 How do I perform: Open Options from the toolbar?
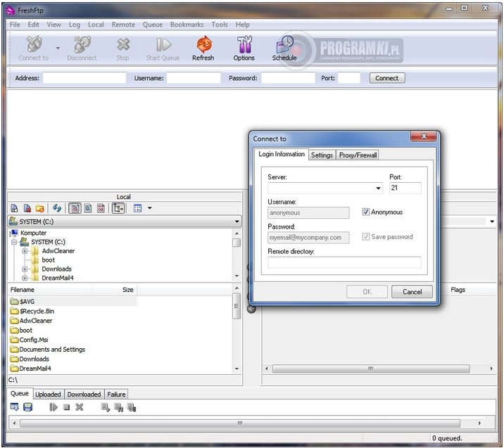[244, 44]
